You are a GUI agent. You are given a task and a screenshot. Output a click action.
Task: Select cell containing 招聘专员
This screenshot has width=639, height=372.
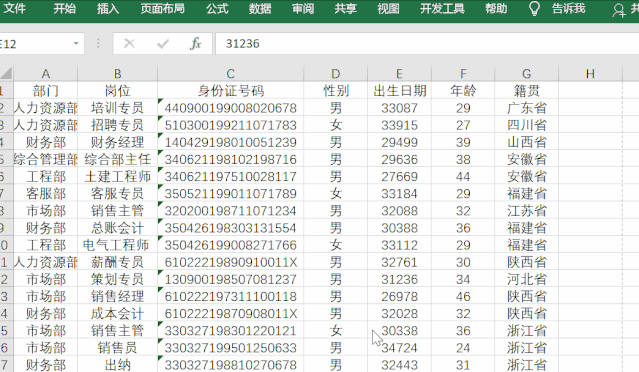pyautogui.click(x=117, y=125)
